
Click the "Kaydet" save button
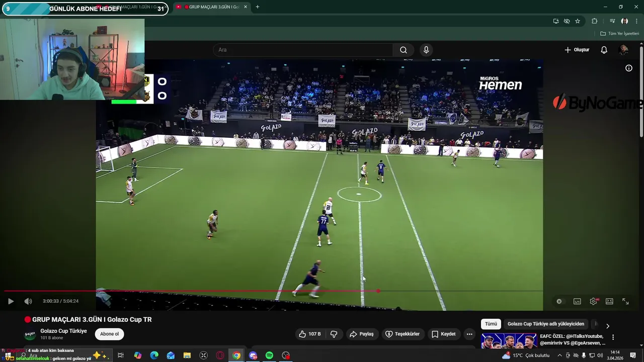coord(443,334)
